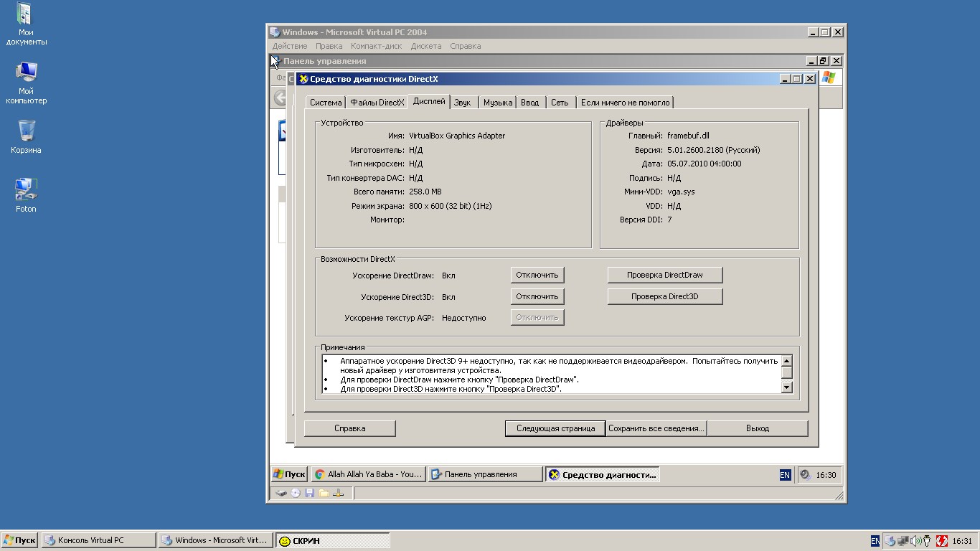
Task: Click the vga.sys Мини-VDD value
Action: [x=681, y=192]
